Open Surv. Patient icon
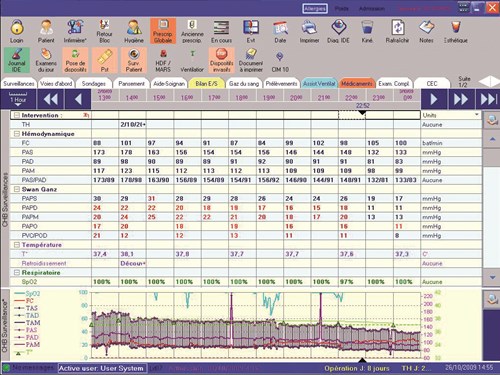 click(x=134, y=60)
